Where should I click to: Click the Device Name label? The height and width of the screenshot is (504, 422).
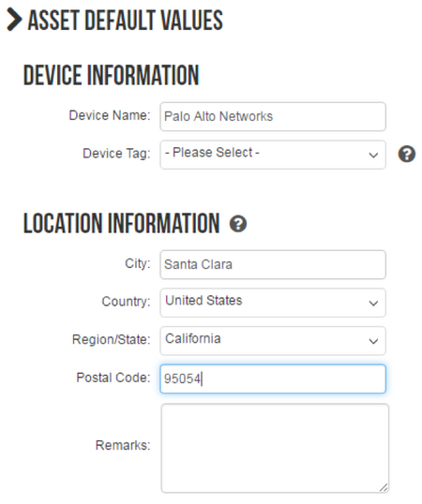pos(110,115)
